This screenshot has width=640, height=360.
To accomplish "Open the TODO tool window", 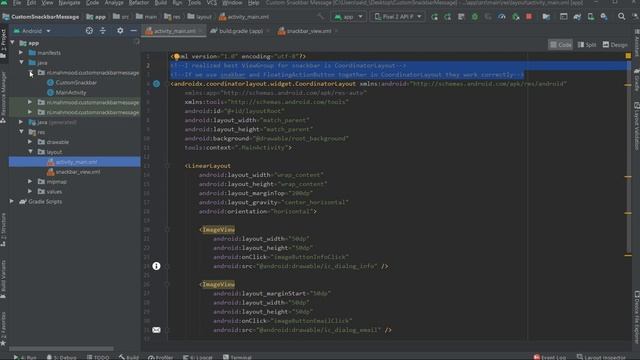I will pyautogui.click(x=98, y=357).
